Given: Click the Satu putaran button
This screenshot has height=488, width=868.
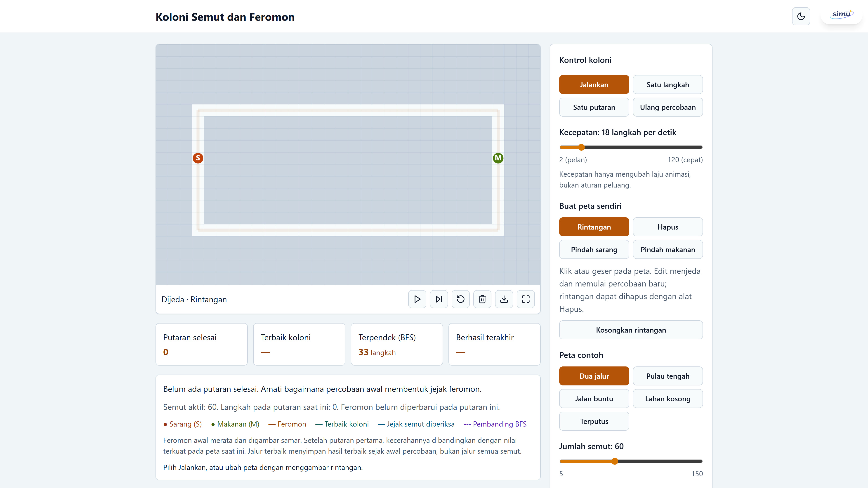Looking at the screenshot, I should click(594, 107).
